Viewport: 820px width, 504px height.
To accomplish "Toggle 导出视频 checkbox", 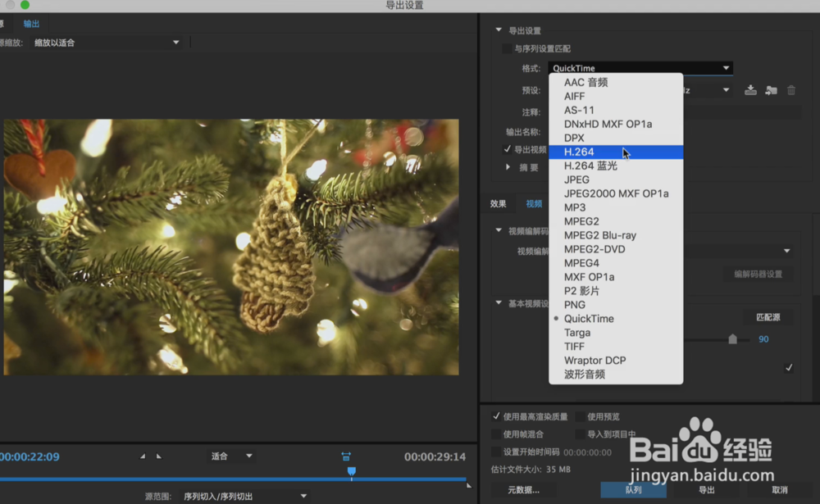I will [x=507, y=149].
